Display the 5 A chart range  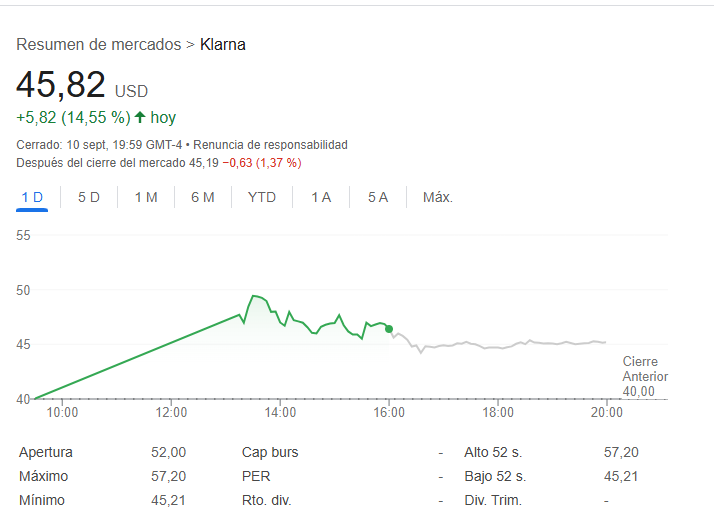click(377, 197)
